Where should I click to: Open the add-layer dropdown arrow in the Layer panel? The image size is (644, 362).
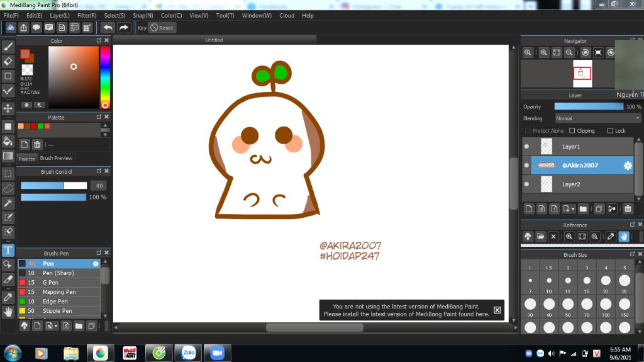[x=573, y=209]
